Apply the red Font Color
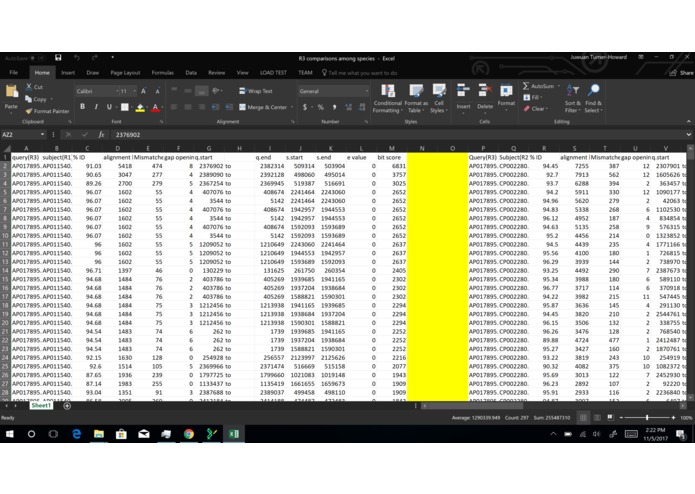 click(155, 107)
